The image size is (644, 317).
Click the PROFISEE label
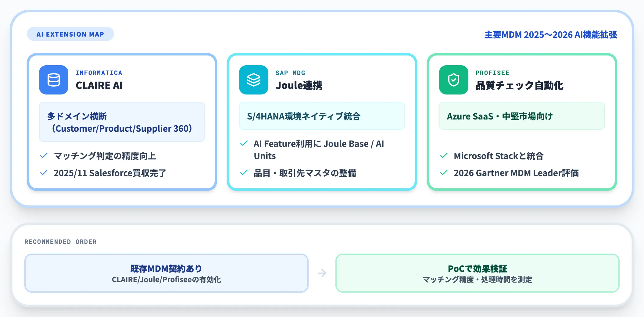click(x=492, y=73)
